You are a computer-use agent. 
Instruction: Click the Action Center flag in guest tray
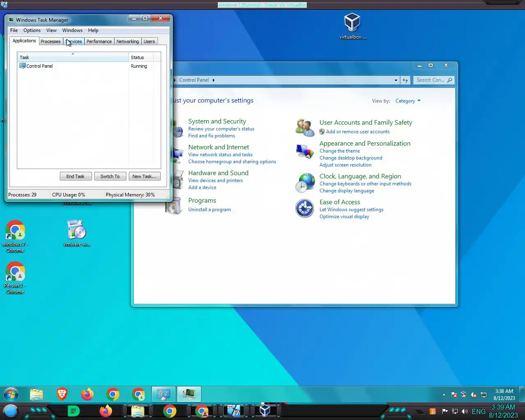pos(454,395)
